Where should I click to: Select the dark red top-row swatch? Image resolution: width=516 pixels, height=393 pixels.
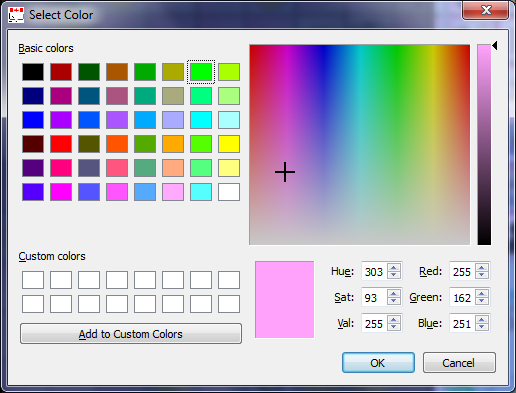(61, 72)
